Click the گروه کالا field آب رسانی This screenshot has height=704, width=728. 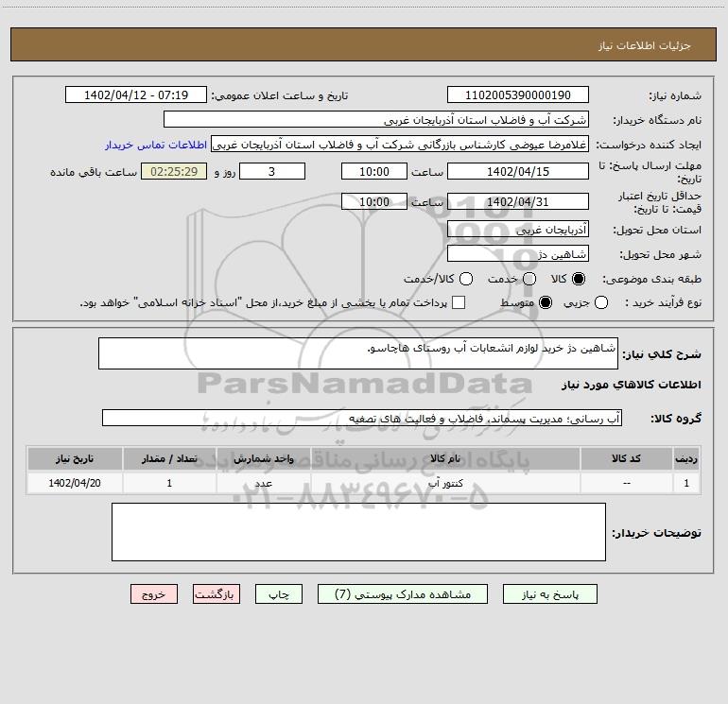tap(362, 418)
